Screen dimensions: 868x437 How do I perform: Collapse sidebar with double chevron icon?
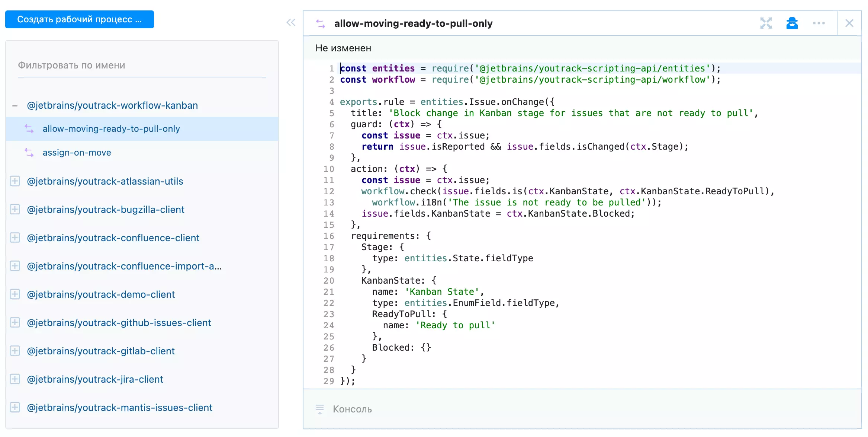point(291,22)
